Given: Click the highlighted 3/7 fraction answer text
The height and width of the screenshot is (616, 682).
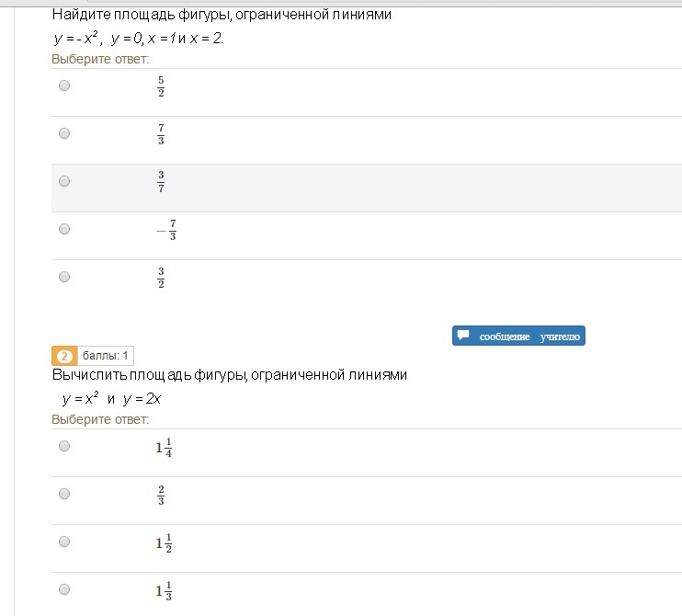Looking at the screenshot, I should pos(161,182).
